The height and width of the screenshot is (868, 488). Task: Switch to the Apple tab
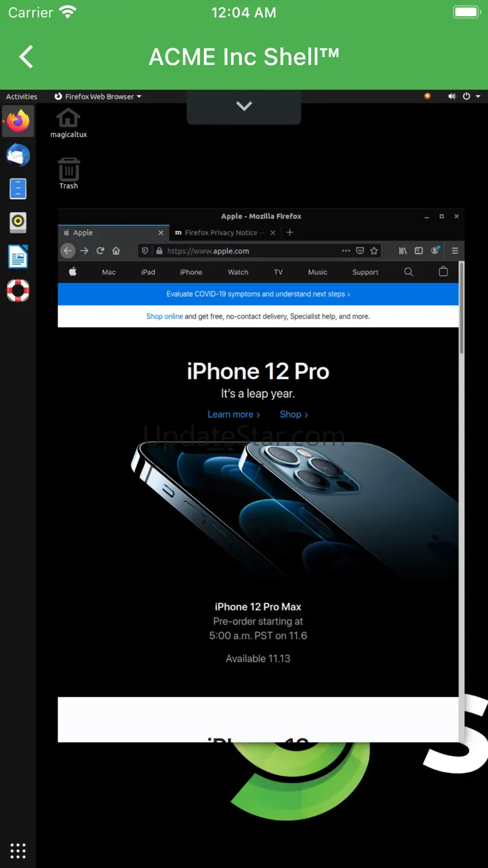(x=113, y=233)
